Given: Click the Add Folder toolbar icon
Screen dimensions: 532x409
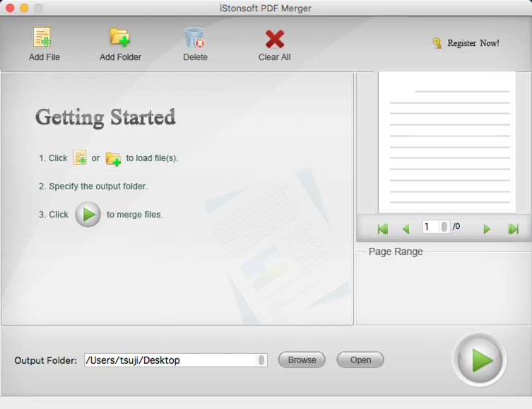Looking at the screenshot, I should 120,37.
